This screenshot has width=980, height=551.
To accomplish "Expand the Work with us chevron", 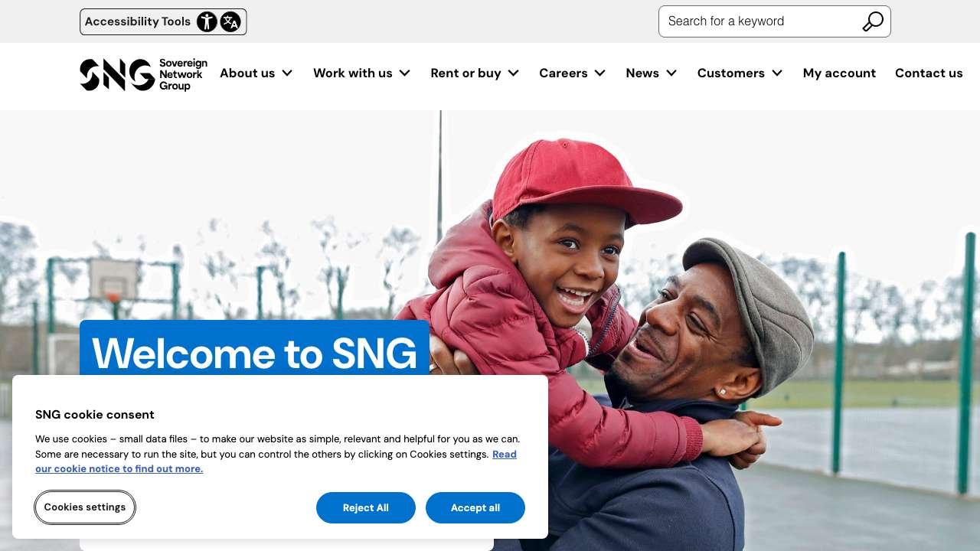I will click(405, 73).
